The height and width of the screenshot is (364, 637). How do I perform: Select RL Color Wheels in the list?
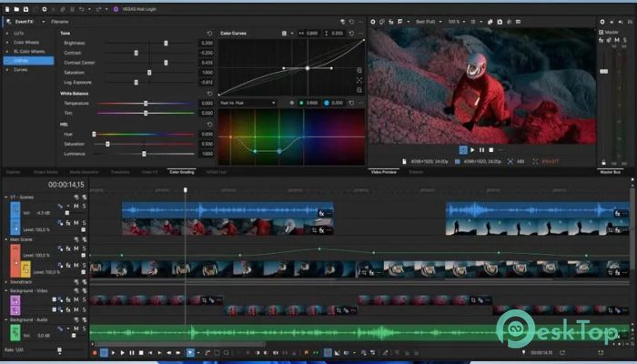(29, 52)
